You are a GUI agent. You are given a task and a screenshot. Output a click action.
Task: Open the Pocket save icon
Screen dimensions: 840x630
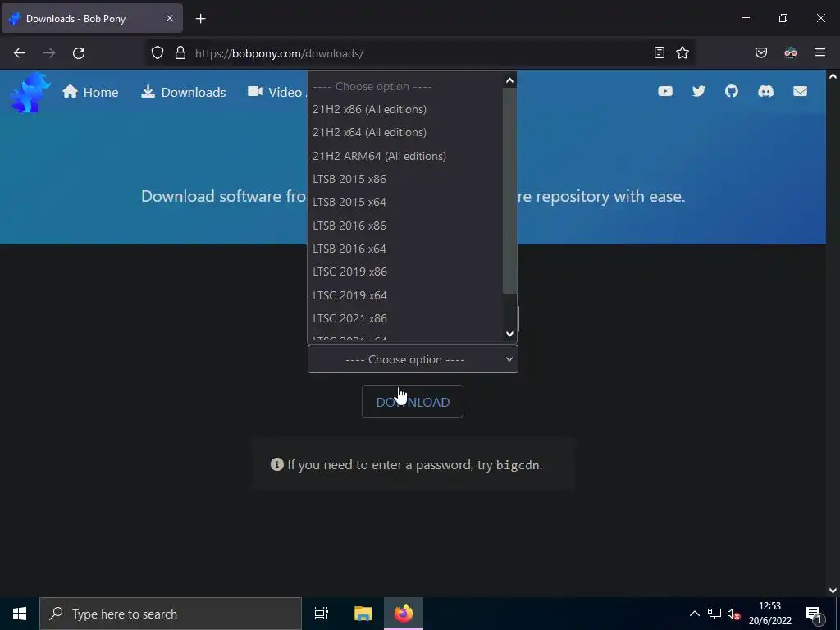coord(761,52)
